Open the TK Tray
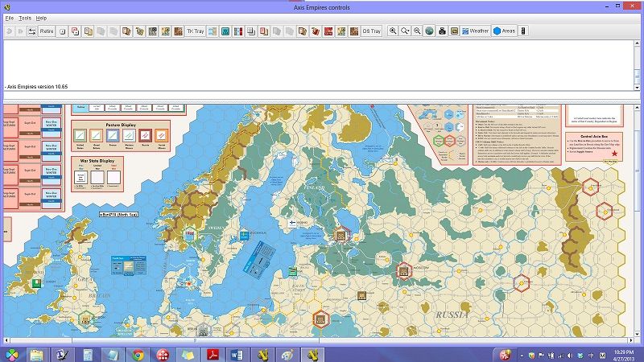This screenshot has width=644, height=362. click(196, 31)
